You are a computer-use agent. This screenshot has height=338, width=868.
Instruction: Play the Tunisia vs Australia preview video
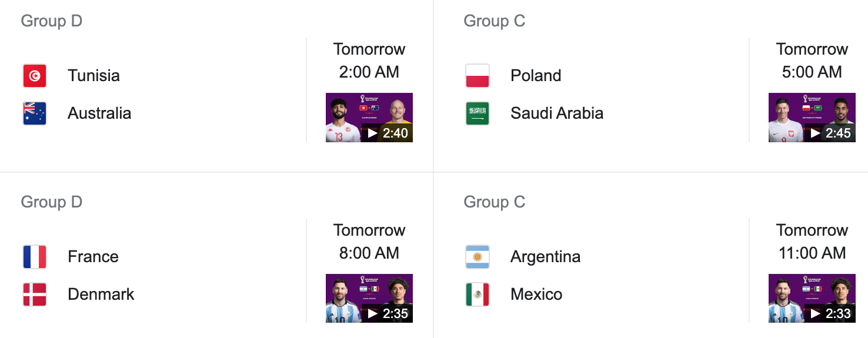click(x=369, y=118)
